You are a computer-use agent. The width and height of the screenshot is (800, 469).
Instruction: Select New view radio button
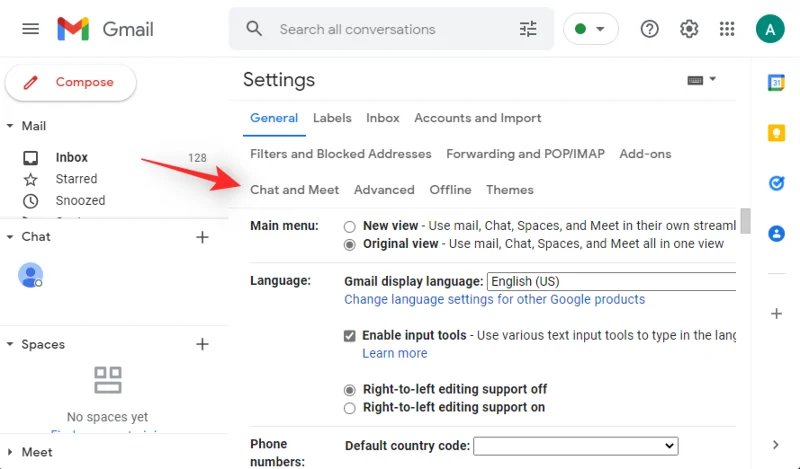pyautogui.click(x=349, y=226)
